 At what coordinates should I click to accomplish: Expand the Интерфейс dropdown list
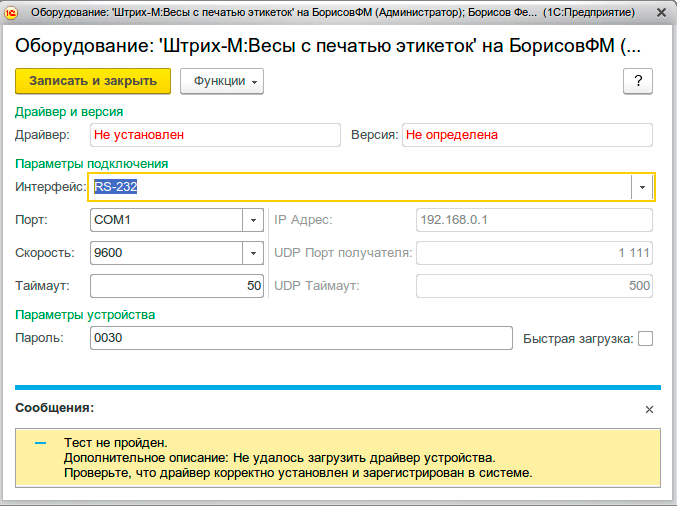click(642, 187)
